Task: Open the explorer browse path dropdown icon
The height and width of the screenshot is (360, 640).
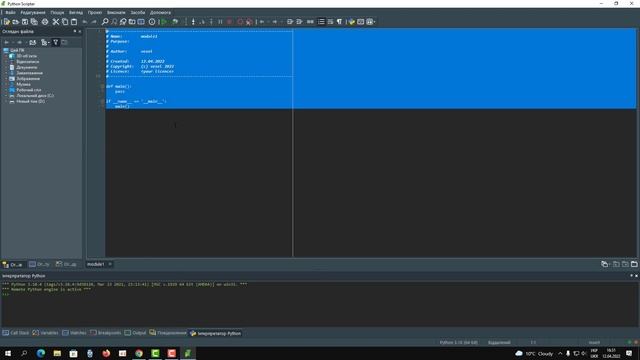Action: [x=45, y=42]
